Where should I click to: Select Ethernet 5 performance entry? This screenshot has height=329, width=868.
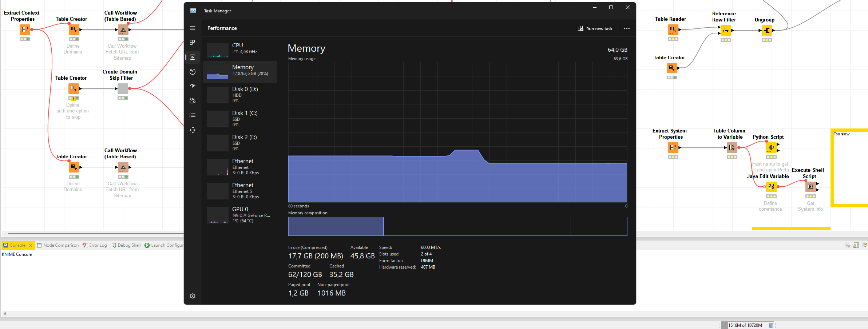coord(240,191)
